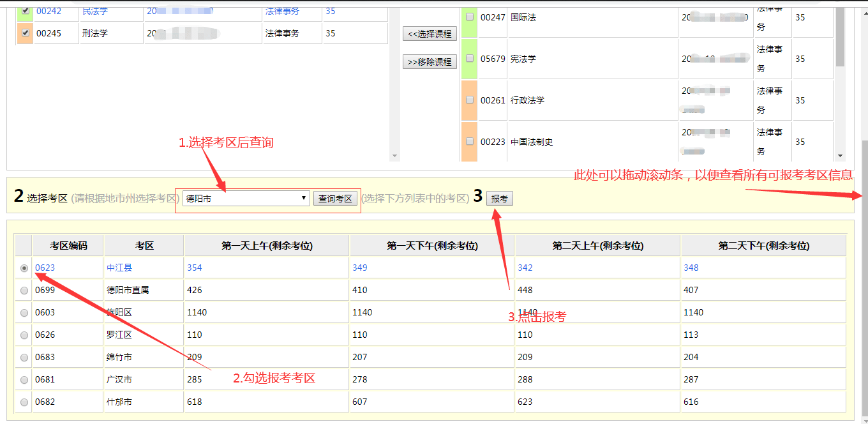This screenshot has height=424, width=868.
Task: Select the 0623 中江县 radio button
Action: click(x=24, y=268)
